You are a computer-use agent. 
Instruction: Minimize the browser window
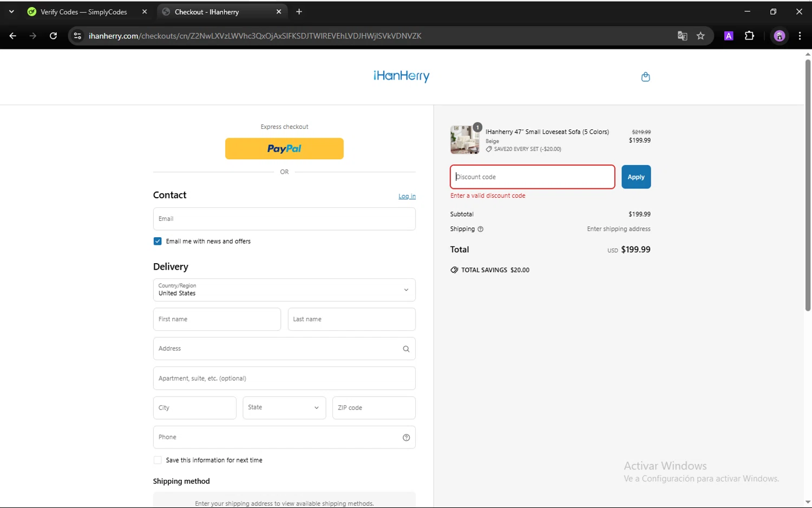(747, 11)
